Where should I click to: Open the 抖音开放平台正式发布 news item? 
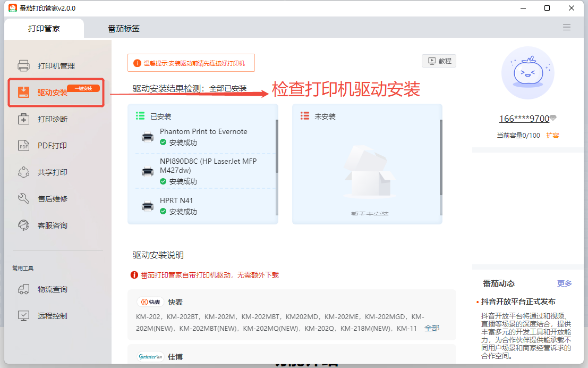pyautogui.click(x=518, y=302)
